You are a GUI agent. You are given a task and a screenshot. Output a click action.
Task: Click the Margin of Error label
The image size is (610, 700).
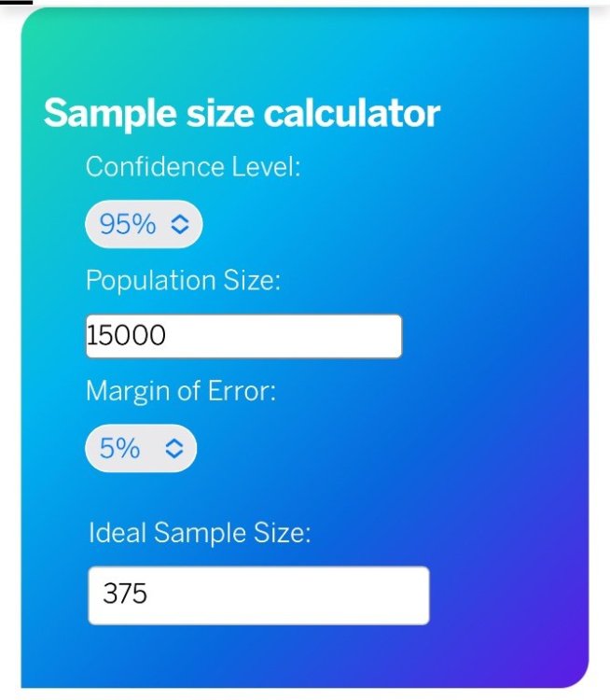click(x=181, y=391)
